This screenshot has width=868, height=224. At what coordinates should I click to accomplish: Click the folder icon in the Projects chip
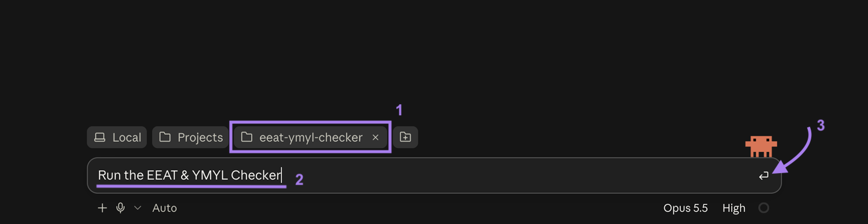tap(165, 137)
